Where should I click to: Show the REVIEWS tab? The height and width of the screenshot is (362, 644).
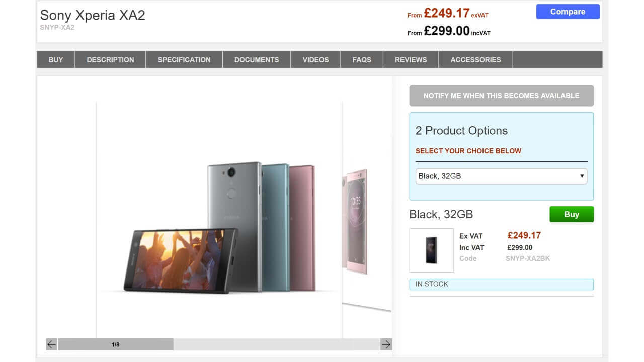[x=411, y=59]
